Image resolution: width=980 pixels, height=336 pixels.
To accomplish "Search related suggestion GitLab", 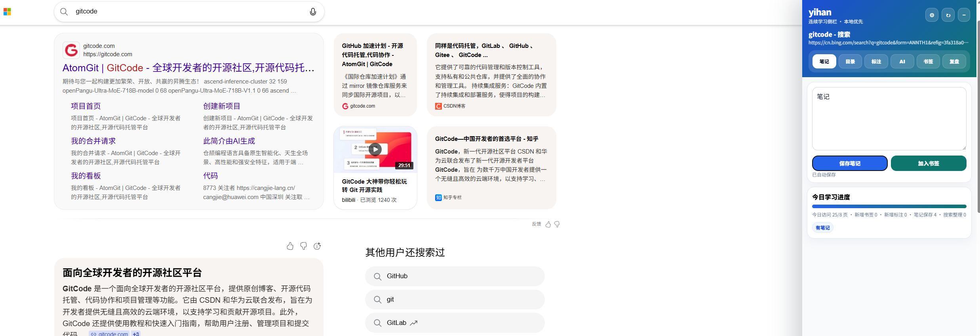I will click(x=455, y=323).
